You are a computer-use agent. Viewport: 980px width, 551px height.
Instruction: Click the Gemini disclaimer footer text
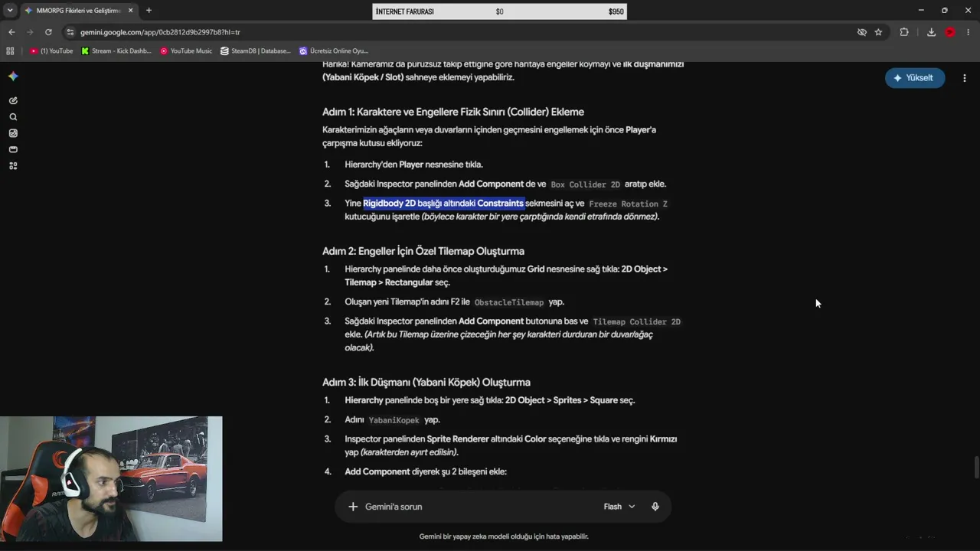point(504,536)
